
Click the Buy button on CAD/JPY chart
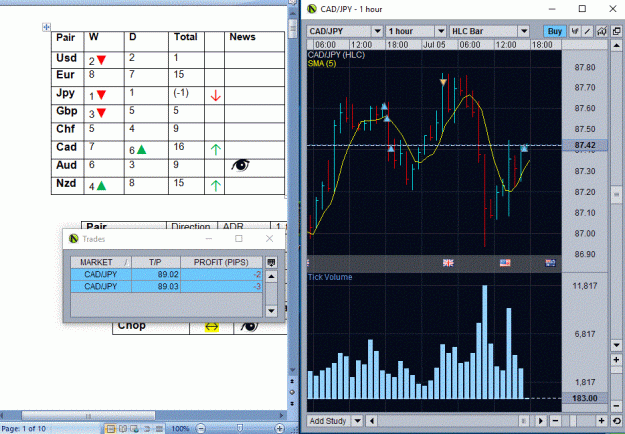pos(554,31)
